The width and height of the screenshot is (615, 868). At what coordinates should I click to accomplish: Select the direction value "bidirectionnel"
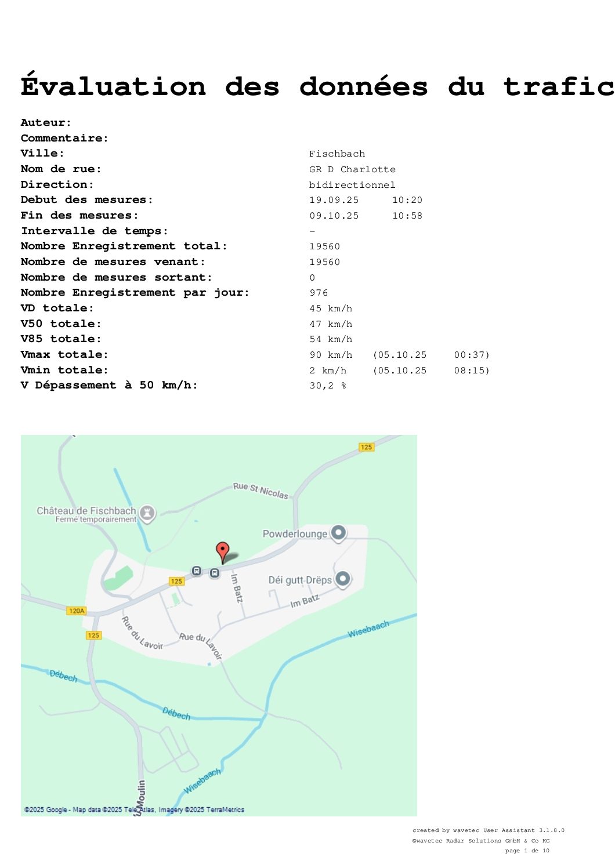click(352, 185)
